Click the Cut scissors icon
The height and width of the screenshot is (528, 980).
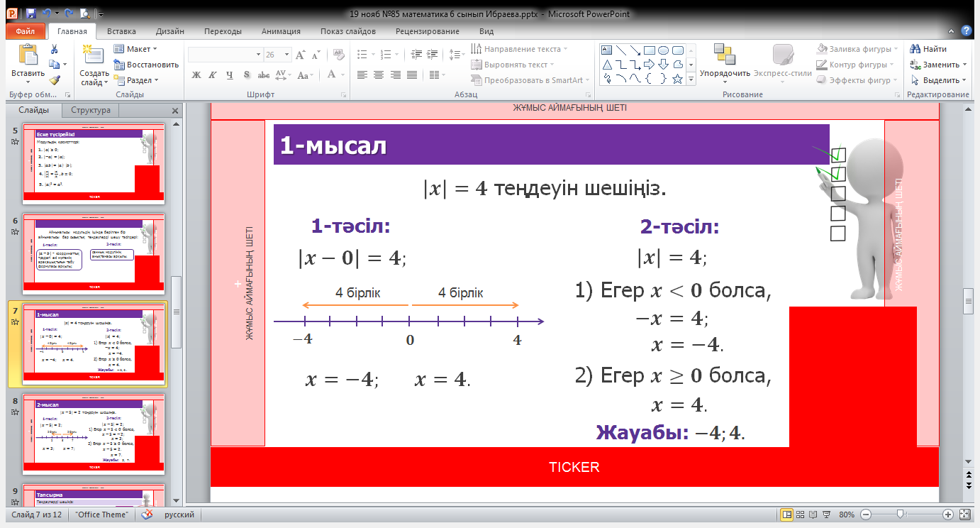54,49
